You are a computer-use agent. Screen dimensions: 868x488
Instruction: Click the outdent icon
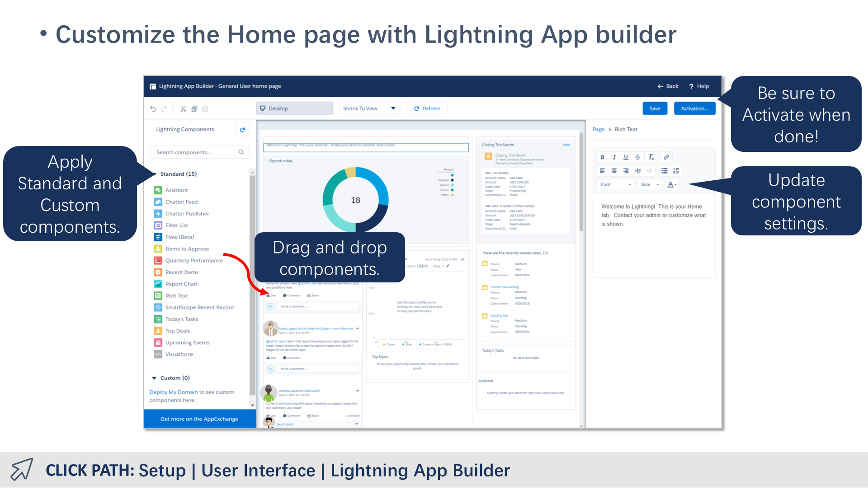(649, 171)
